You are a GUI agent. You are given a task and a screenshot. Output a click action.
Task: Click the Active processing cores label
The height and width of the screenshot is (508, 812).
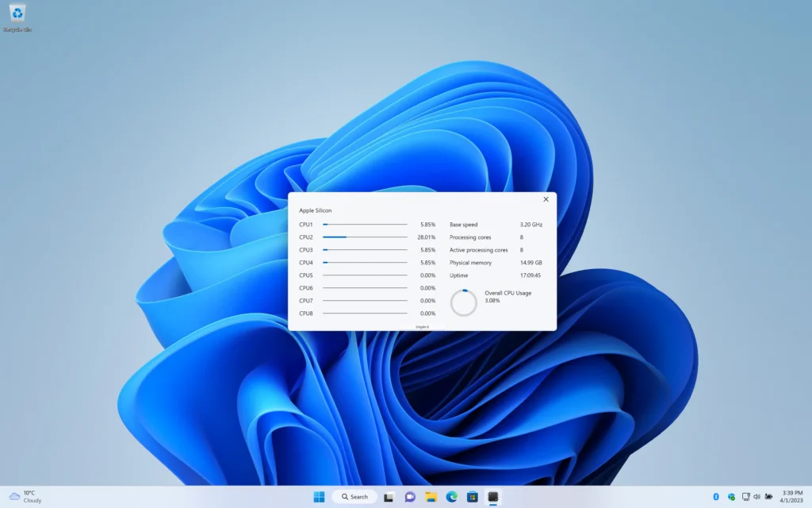tap(478, 250)
